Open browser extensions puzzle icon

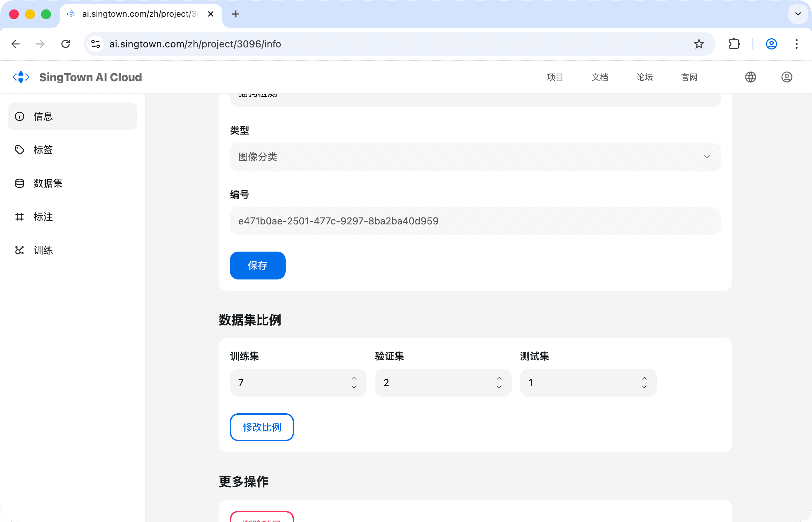pos(734,44)
